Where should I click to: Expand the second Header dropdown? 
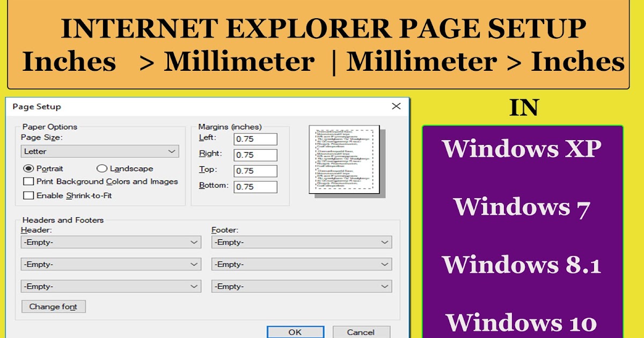click(x=110, y=264)
